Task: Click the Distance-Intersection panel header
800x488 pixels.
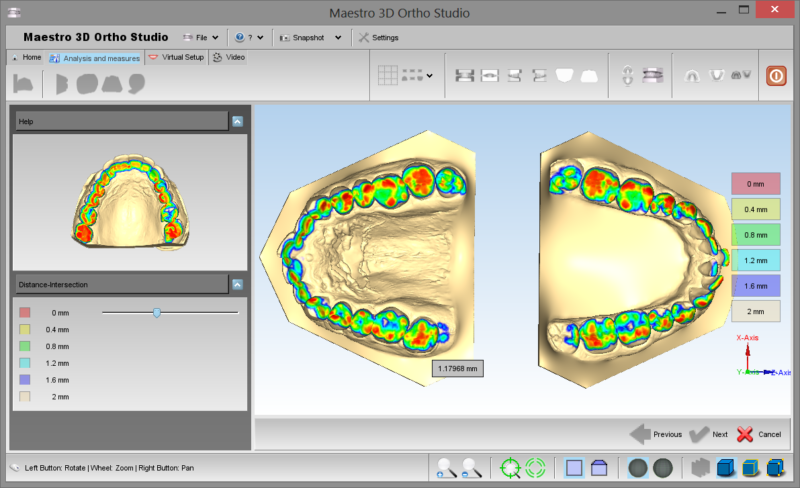Action: pos(121,284)
